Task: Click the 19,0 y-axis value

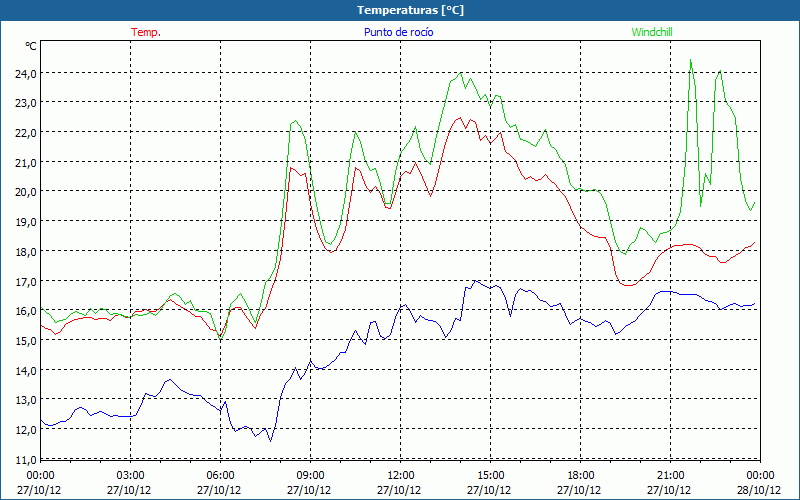Action: tap(26, 221)
